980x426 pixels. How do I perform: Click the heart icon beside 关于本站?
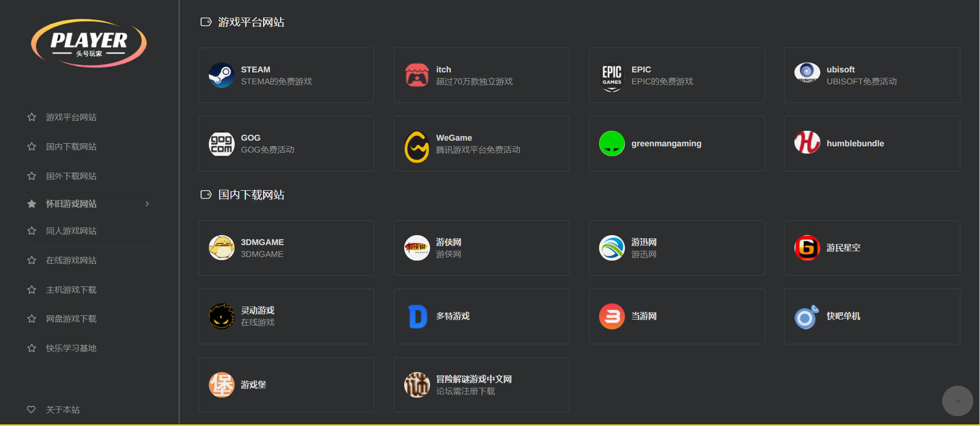tap(32, 409)
